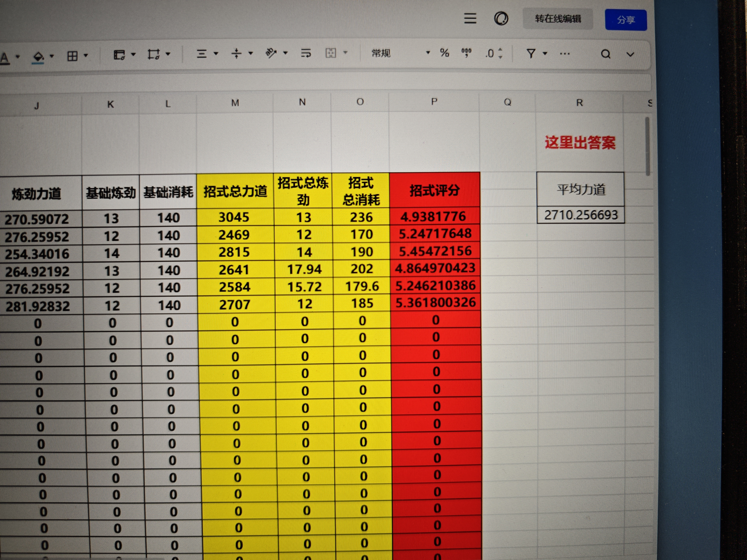This screenshot has height=560, width=747.
Task: Apply percent format with the % icon
Action: point(444,53)
